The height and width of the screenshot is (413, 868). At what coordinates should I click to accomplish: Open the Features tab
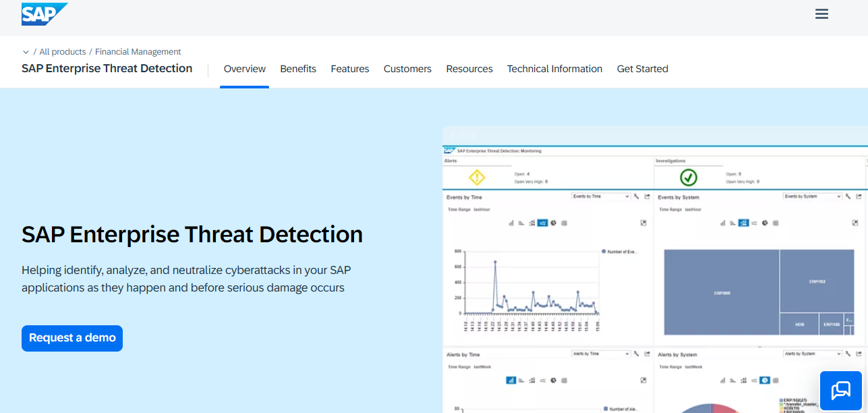pos(350,69)
